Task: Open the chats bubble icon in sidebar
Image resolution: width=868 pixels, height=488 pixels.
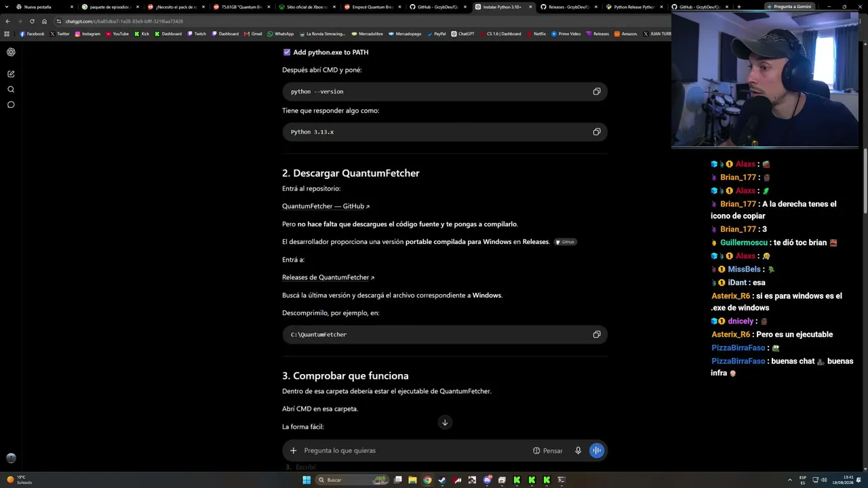Action: click(11, 105)
